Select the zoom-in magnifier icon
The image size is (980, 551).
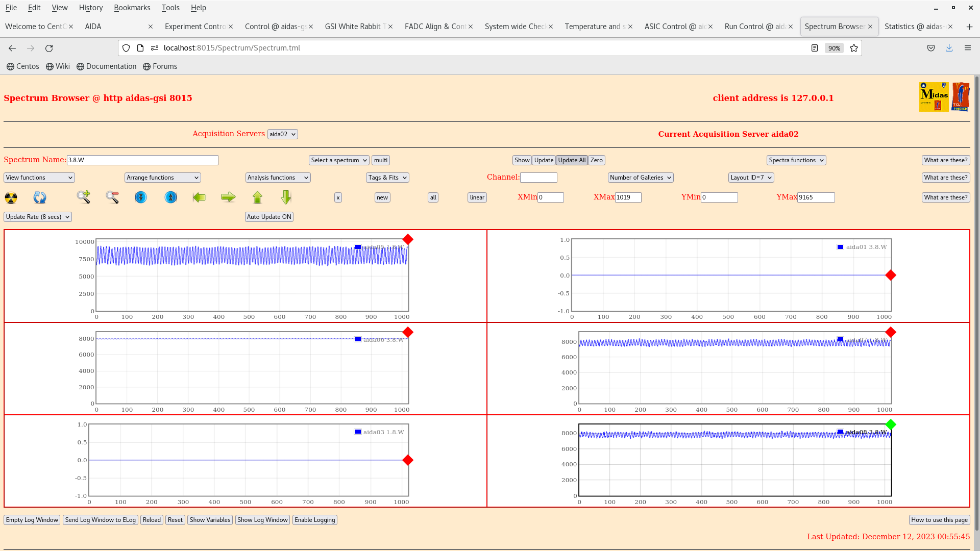coord(83,197)
